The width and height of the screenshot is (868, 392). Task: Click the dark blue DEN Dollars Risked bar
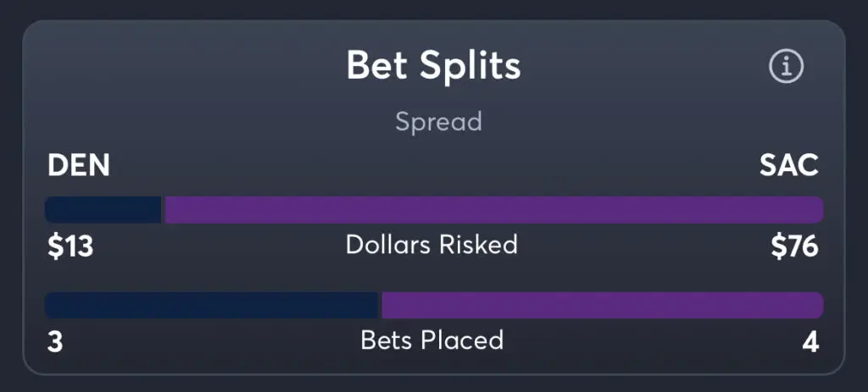(103, 210)
